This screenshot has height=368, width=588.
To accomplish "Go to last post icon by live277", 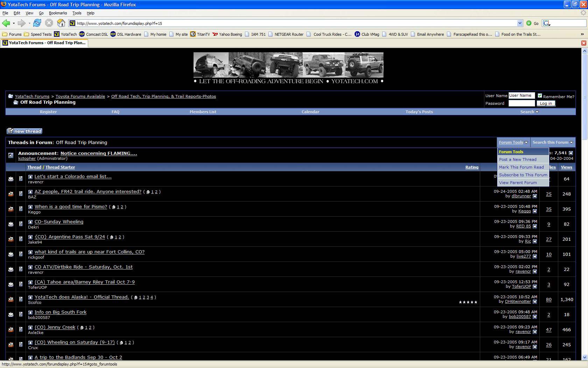I will pyautogui.click(x=535, y=257).
